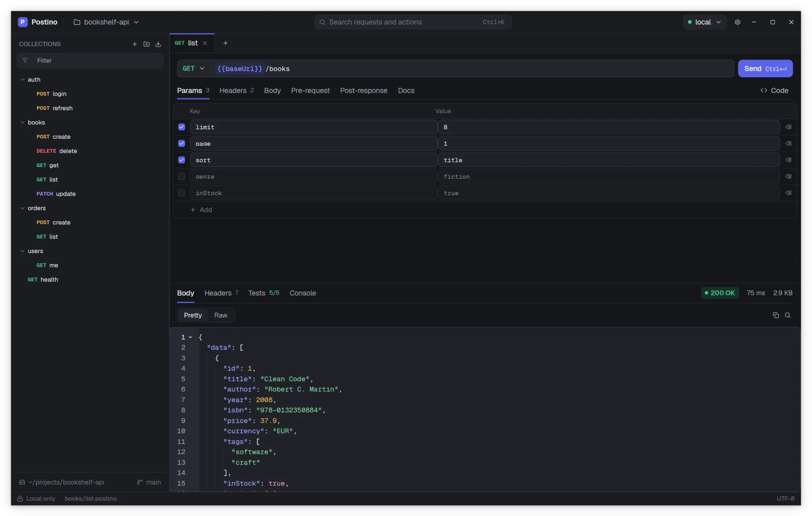Click the collections Filter field
Viewport: 812px width, 516px height.
point(90,60)
